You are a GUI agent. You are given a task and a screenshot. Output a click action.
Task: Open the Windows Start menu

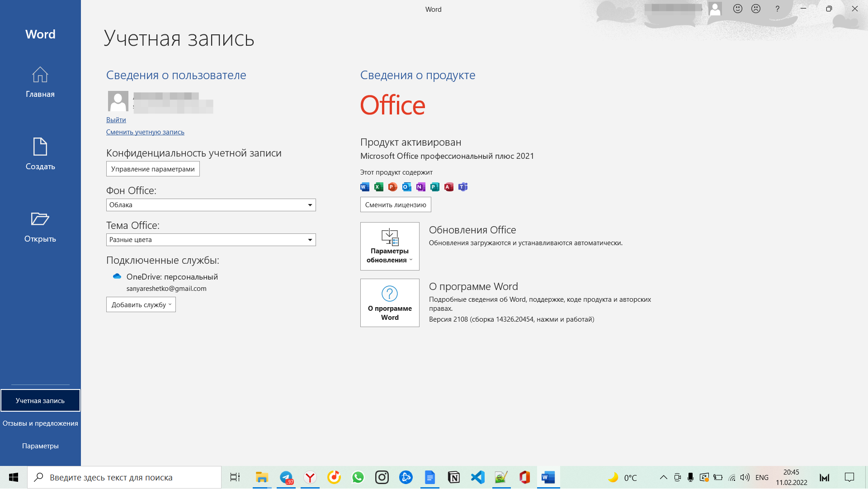(14, 477)
